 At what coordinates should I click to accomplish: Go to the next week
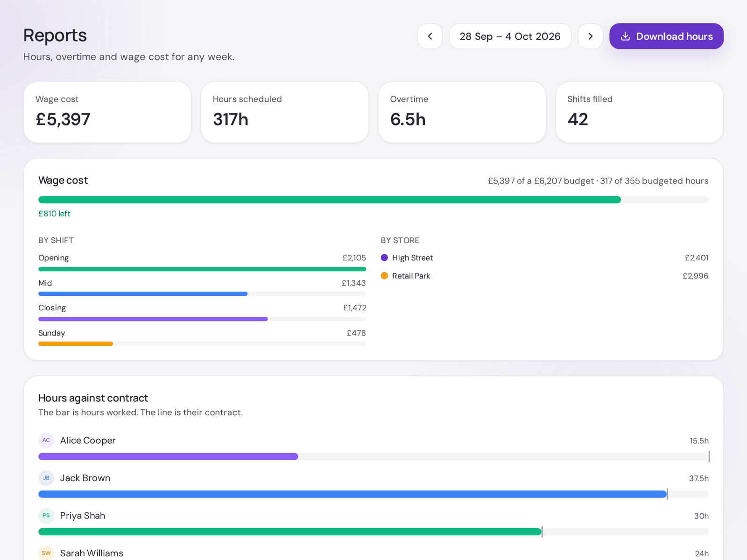click(590, 36)
